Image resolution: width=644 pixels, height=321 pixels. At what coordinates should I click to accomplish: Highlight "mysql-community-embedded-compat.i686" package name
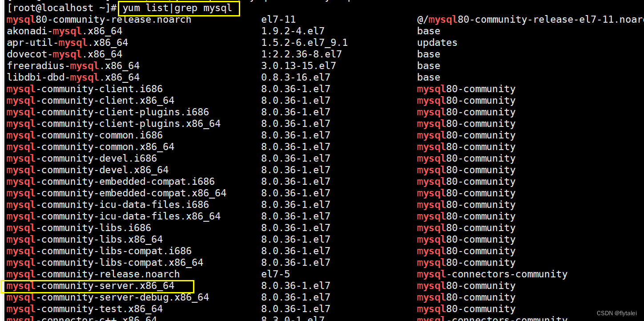click(x=111, y=182)
